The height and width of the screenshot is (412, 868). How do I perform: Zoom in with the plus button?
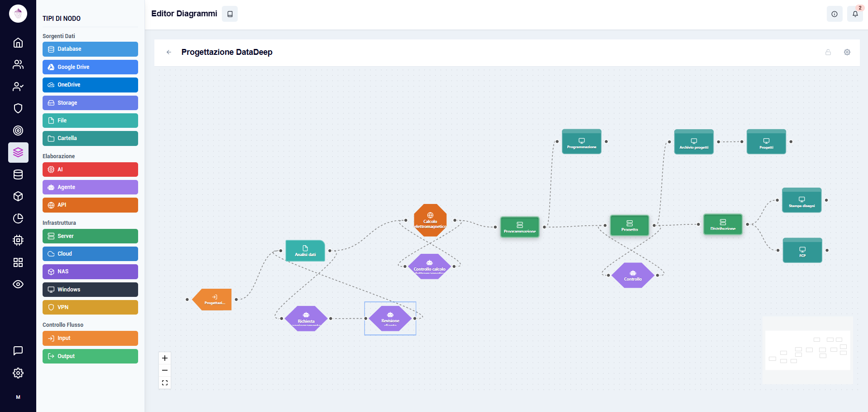tap(165, 358)
